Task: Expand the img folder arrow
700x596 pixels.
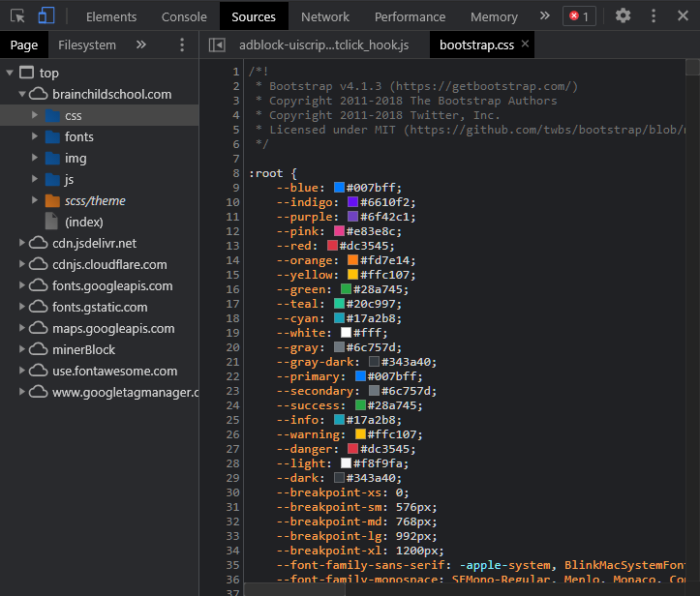Action: [x=35, y=158]
